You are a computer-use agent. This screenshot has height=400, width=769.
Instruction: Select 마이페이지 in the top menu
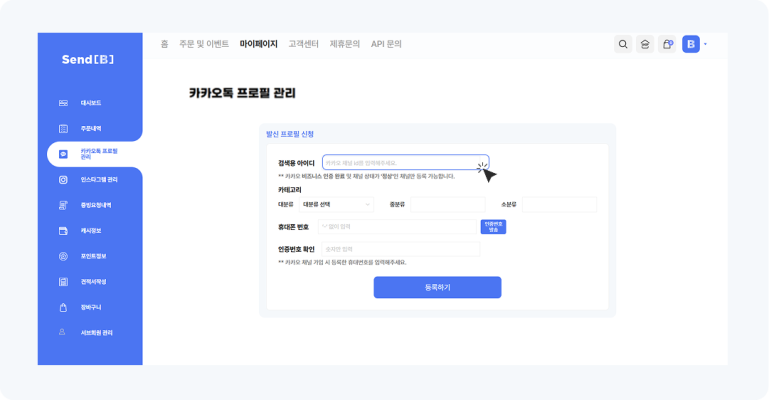point(258,44)
